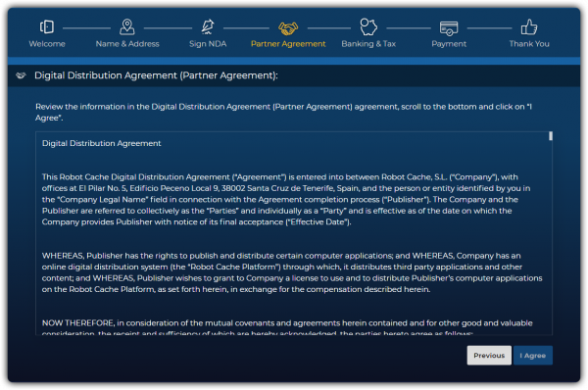Screen dimensions: 588x390
Task: Click the 'Review the information' instruction text
Action: pyautogui.click(x=283, y=112)
